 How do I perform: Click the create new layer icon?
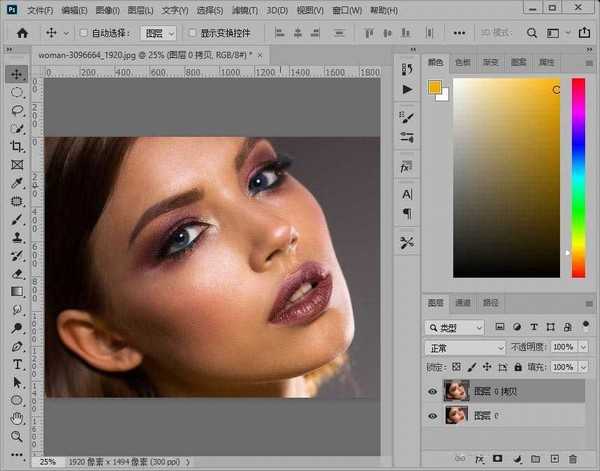click(x=557, y=458)
